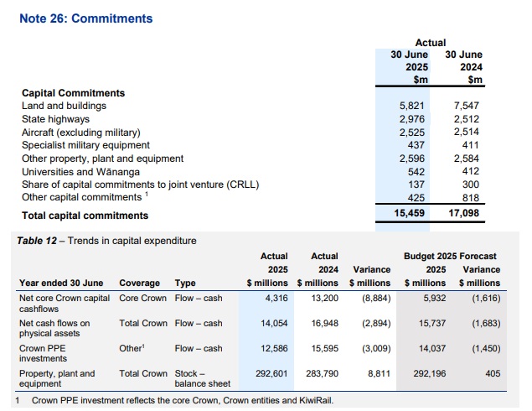Screen dimensions: 532x411
Task: Select the 292,196 Budget 2025 value
Action: click(x=430, y=373)
